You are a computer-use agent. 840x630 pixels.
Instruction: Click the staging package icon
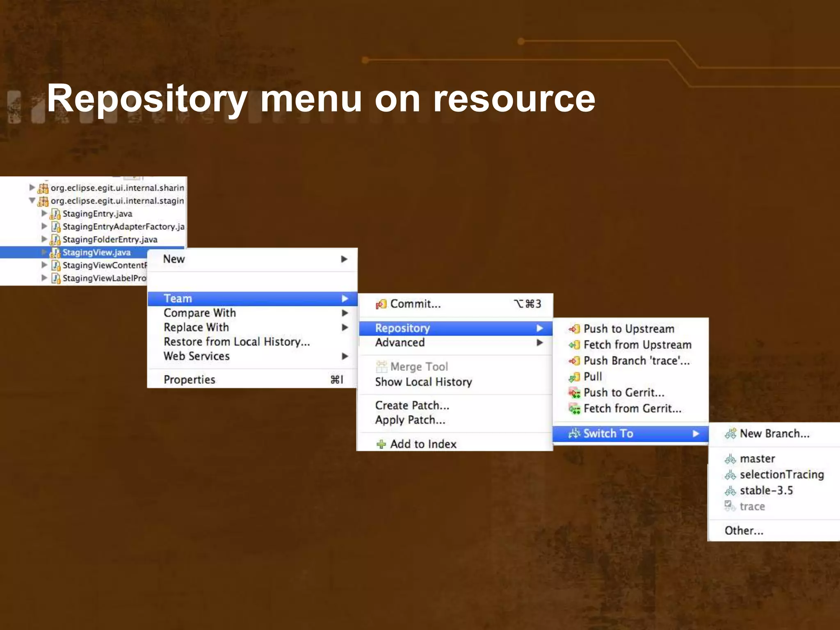click(x=43, y=201)
